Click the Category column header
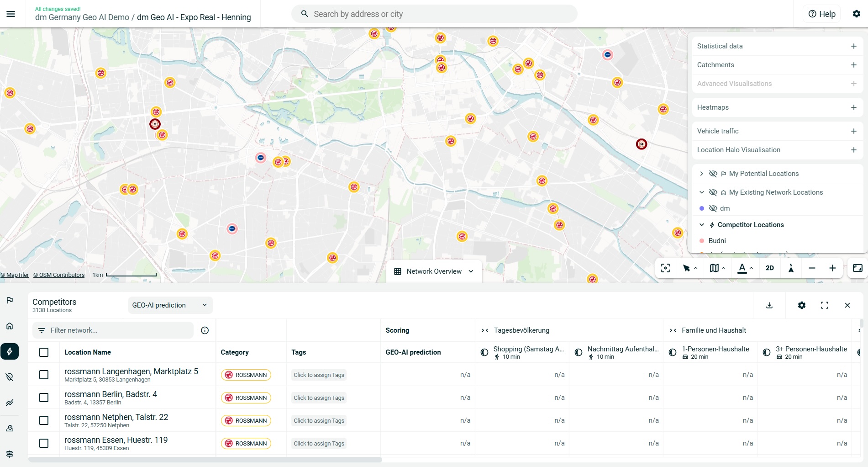 coord(235,352)
